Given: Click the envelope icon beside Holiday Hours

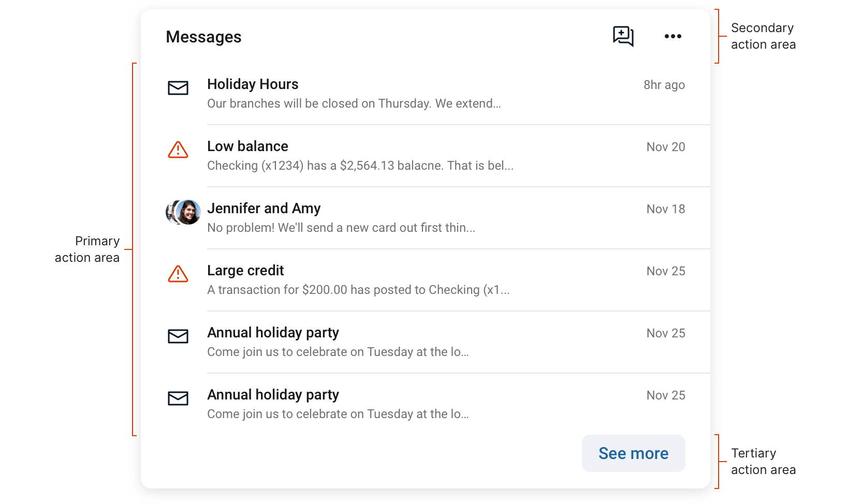Looking at the screenshot, I should pos(178,88).
